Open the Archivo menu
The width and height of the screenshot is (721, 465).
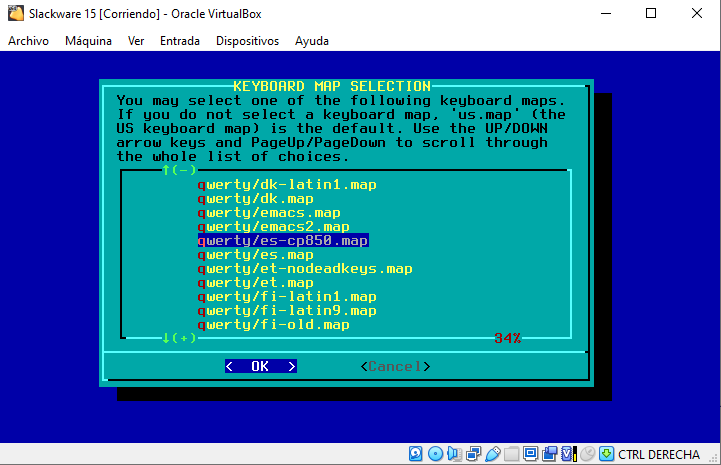click(28, 41)
